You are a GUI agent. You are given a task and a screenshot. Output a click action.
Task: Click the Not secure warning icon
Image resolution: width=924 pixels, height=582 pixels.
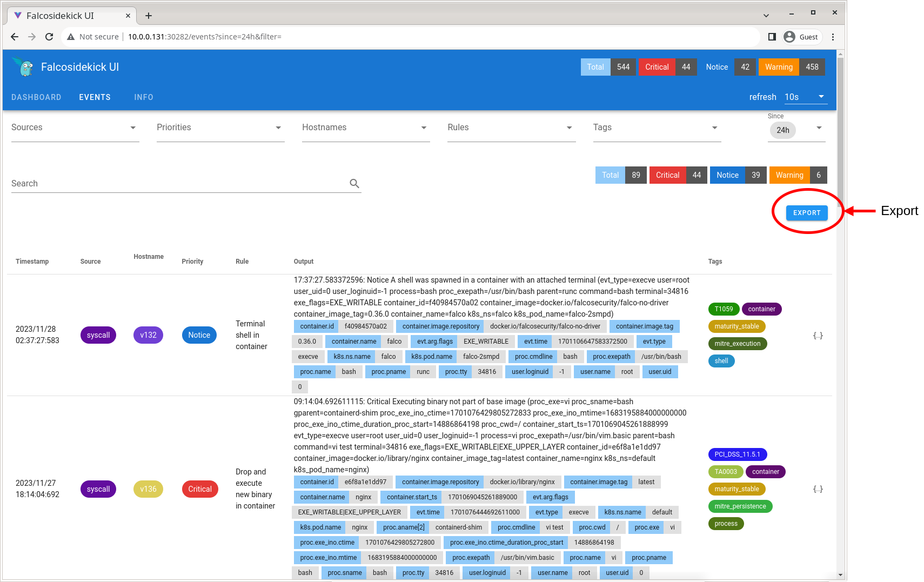pyautogui.click(x=71, y=37)
